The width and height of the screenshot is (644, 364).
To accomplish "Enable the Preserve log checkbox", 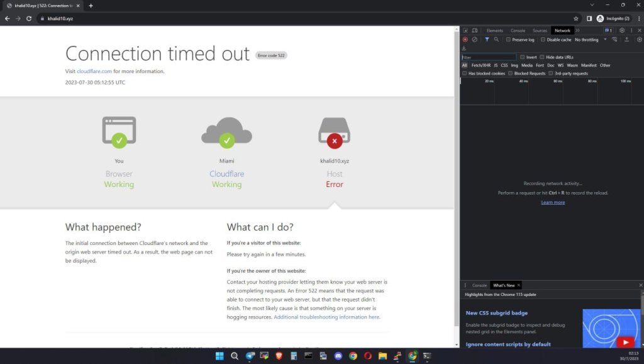I will coord(509,40).
